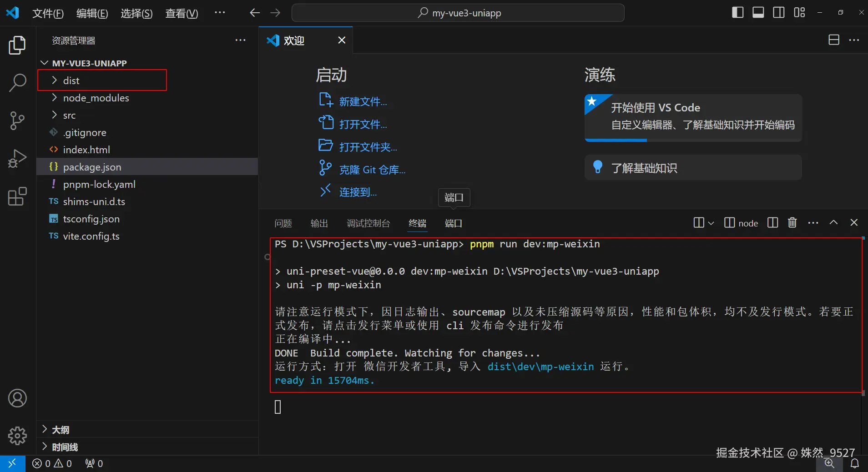Show errors and warnings count in status bar
The width and height of the screenshot is (868, 472).
coord(52,463)
